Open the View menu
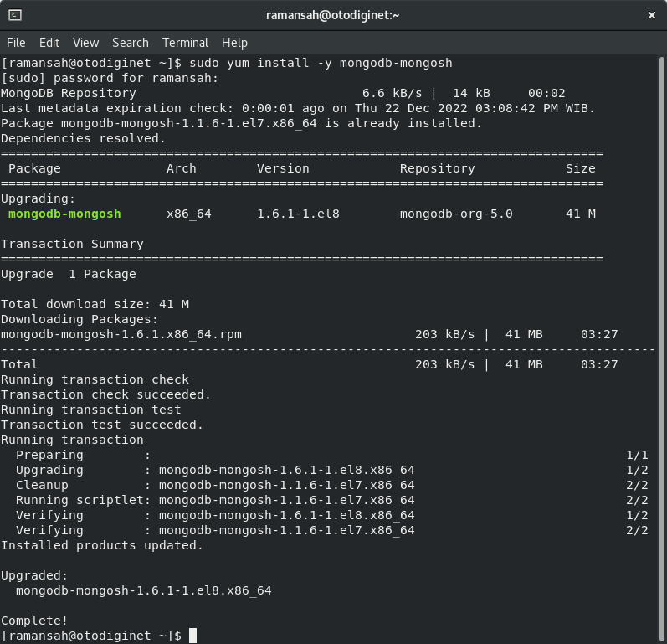667x644 pixels. point(85,43)
